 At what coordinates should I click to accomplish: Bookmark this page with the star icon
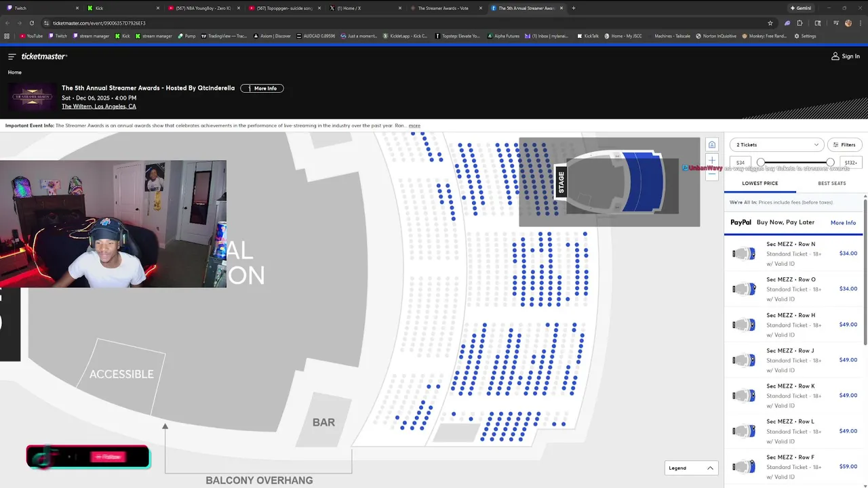click(x=770, y=23)
